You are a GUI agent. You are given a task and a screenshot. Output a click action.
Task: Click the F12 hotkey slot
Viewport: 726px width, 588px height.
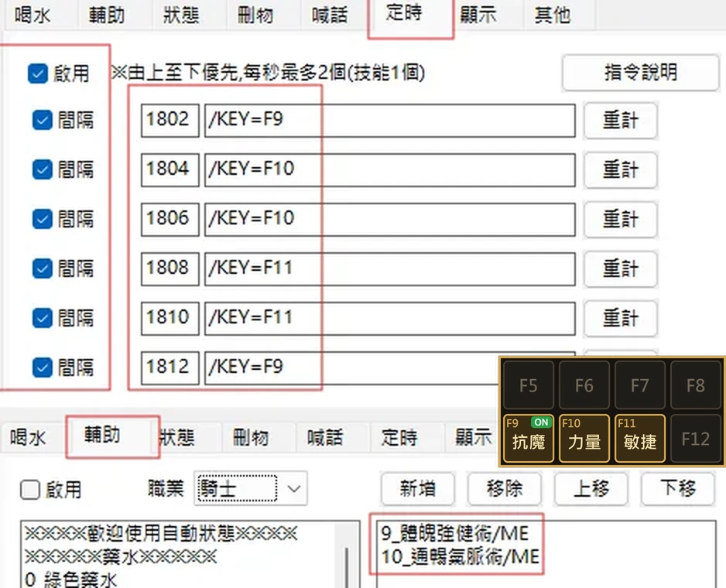click(696, 438)
